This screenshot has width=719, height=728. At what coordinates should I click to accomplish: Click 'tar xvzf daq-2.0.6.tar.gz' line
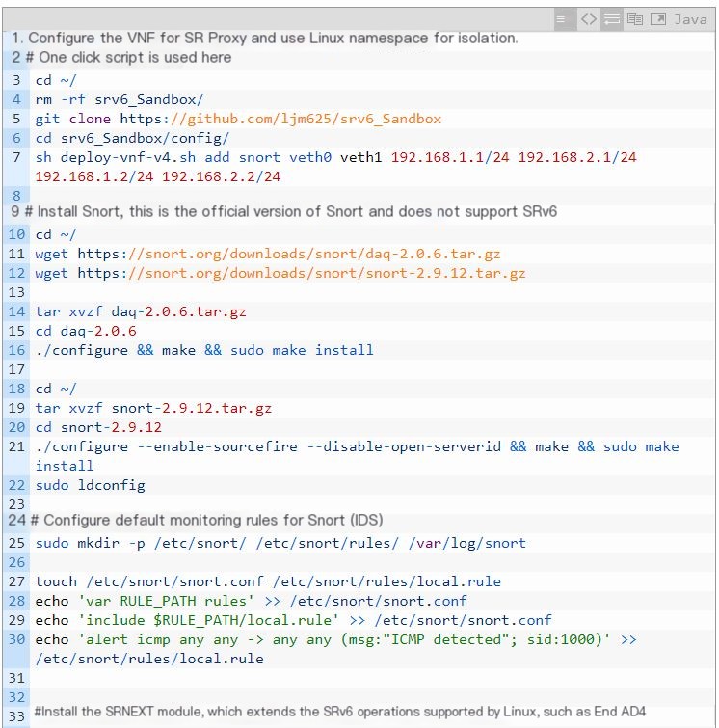tap(141, 311)
